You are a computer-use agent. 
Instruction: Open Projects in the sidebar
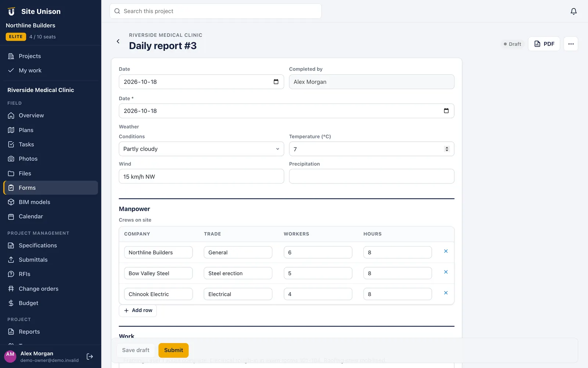[x=50, y=56]
